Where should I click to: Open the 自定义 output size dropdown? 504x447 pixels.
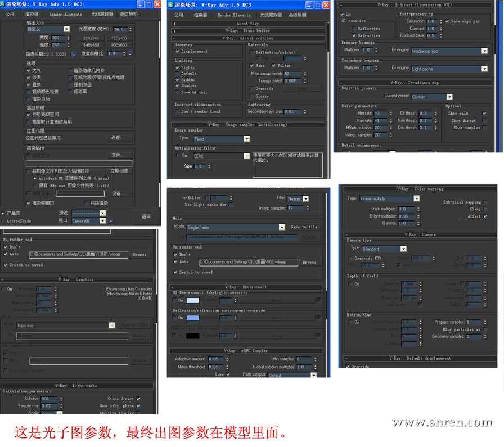point(66,29)
